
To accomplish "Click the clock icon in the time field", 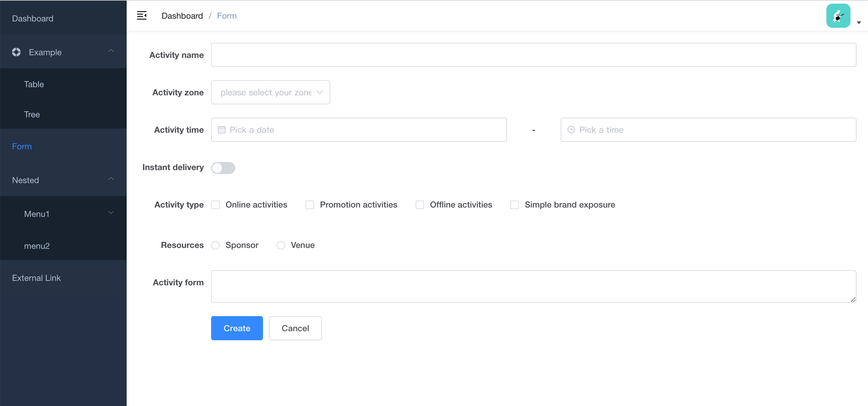I will [571, 130].
